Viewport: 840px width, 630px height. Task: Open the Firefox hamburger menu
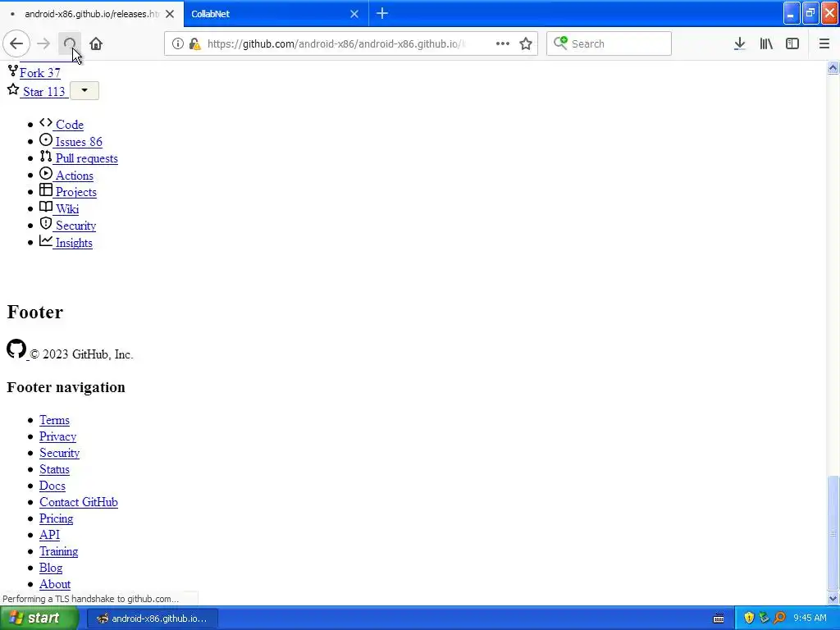(x=824, y=43)
